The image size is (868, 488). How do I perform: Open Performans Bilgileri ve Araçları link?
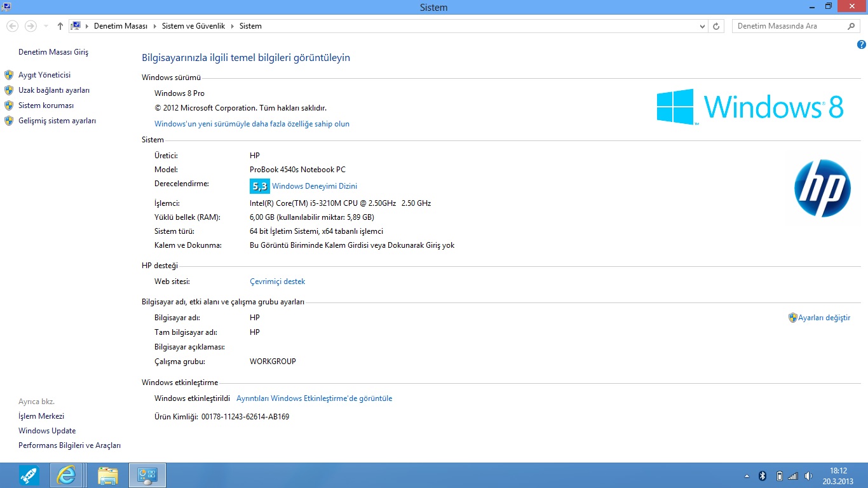point(69,445)
